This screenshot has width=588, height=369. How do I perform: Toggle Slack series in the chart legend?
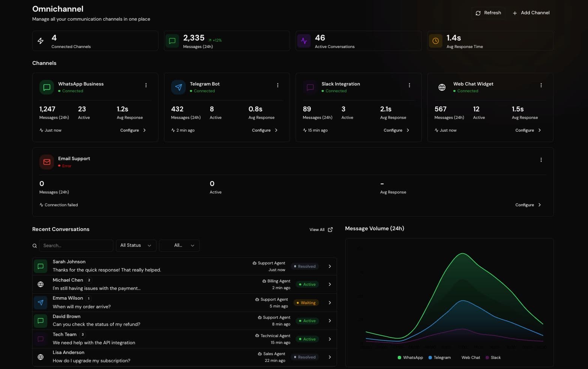click(493, 357)
